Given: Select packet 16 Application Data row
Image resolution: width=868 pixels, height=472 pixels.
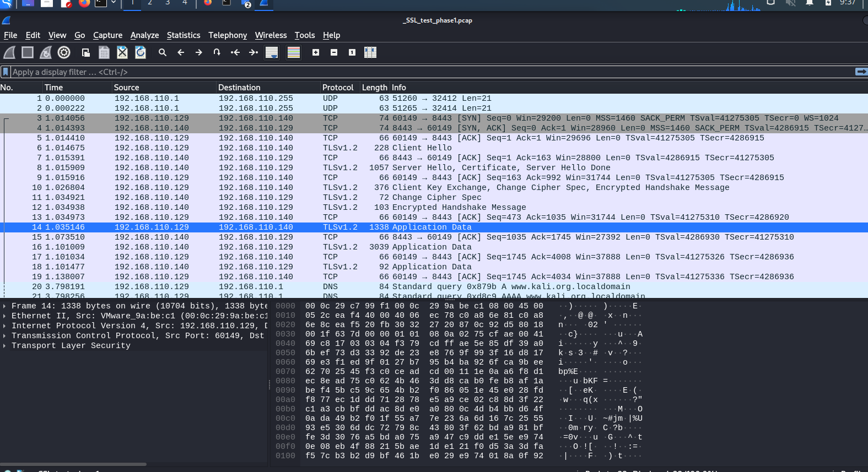Looking at the screenshot, I should (434, 247).
